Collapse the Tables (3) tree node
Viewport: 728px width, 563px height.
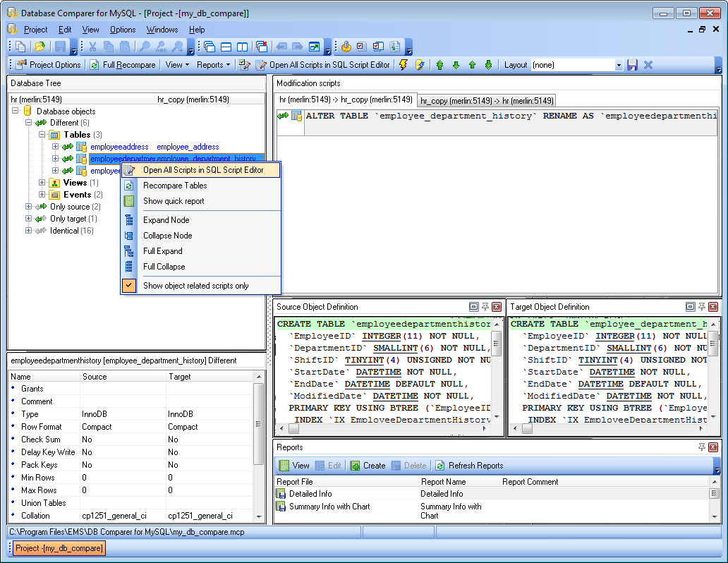click(41, 135)
